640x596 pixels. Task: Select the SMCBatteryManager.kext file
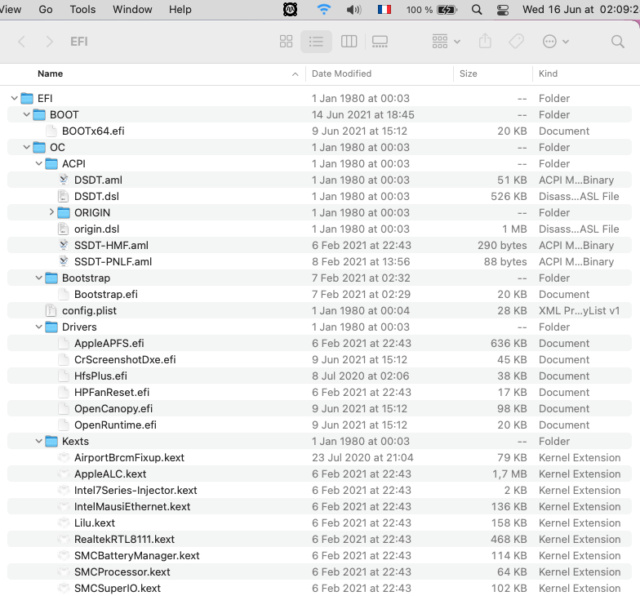tap(137, 556)
